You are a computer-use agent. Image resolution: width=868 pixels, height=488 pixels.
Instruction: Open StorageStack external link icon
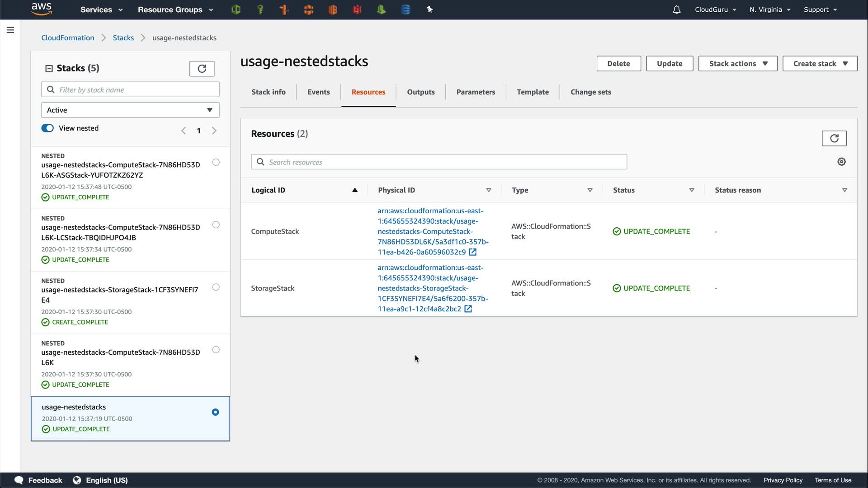click(x=468, y=309)
